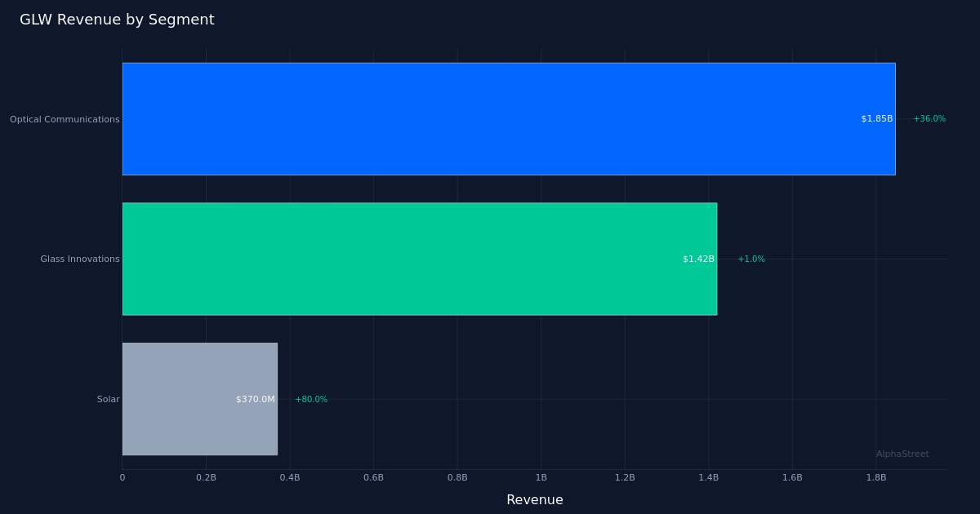
Task: Click the Optical Communications axis label
Action: pyautogui.click(x=64, y=118)
